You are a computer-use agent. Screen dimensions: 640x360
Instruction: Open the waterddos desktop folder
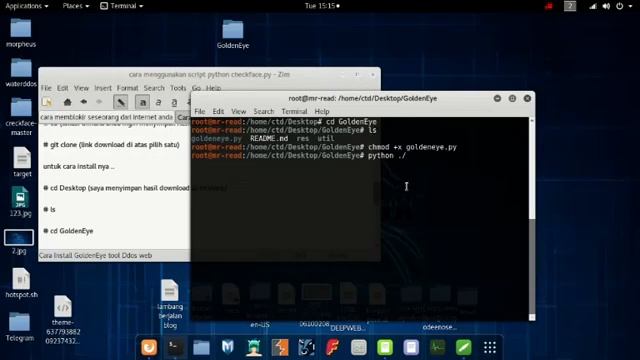tap(21, 73)
